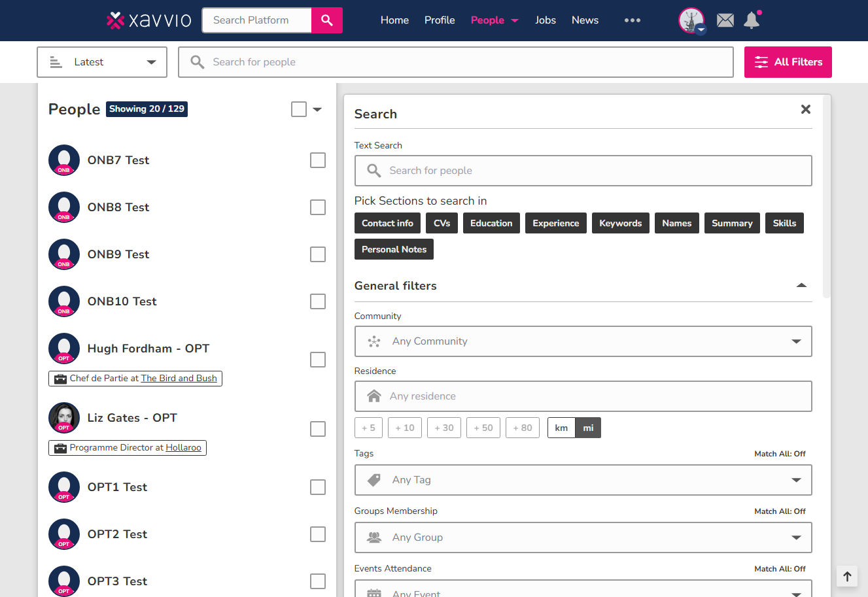Open messages envelope icon
The image size is (868, 597).
coord(725,20)
